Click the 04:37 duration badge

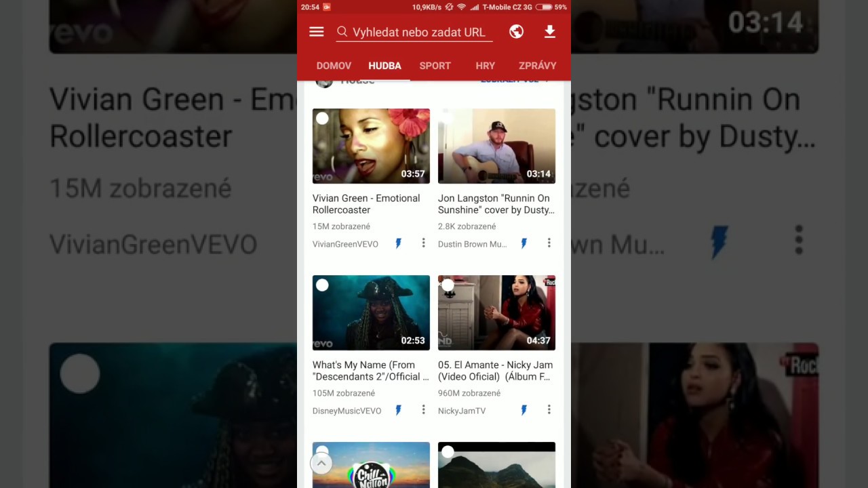pyautogui.click(x=538, y=341)
